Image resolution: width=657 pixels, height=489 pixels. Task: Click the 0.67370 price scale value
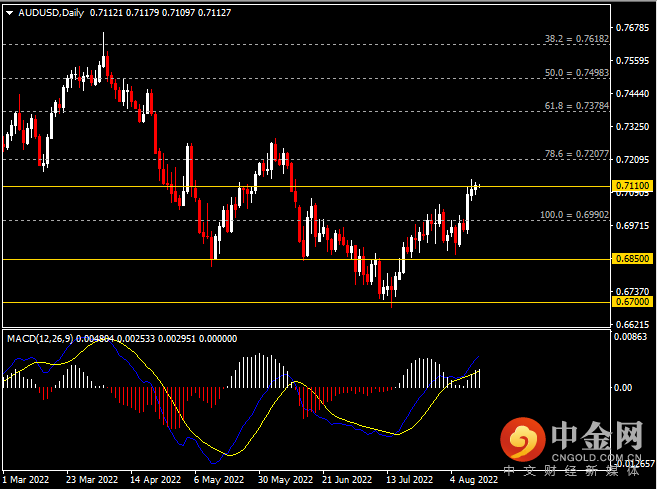point(632,291)
